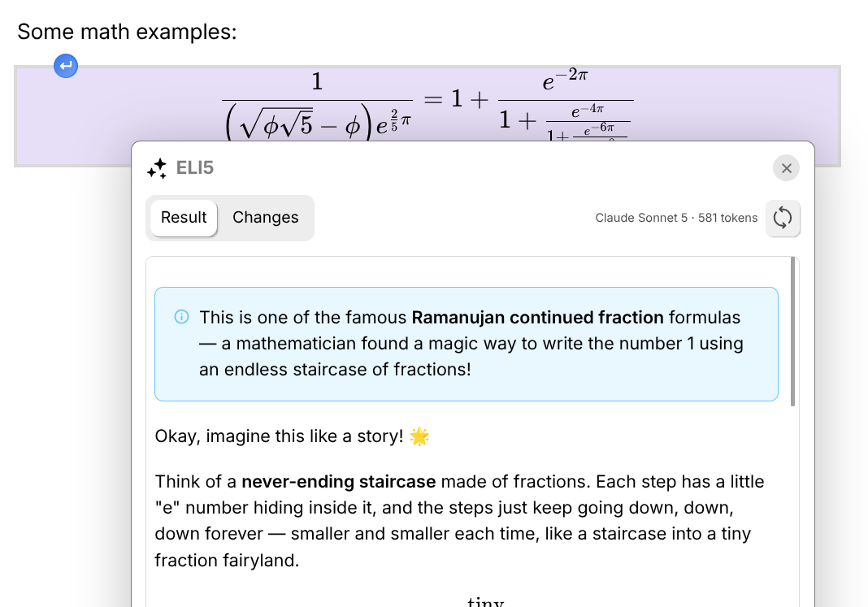Click the result panel vertical scrollbar
This screenshot has width=868, height=607.
click(x=792, y=332)
